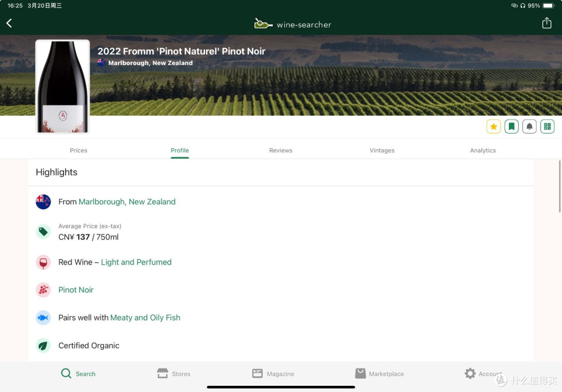Image resolution: width=562 pixels, height=392 pixels.
Task: Tap the CN¥ 137 / 750ml price
Action: click(x=88, y=237)
